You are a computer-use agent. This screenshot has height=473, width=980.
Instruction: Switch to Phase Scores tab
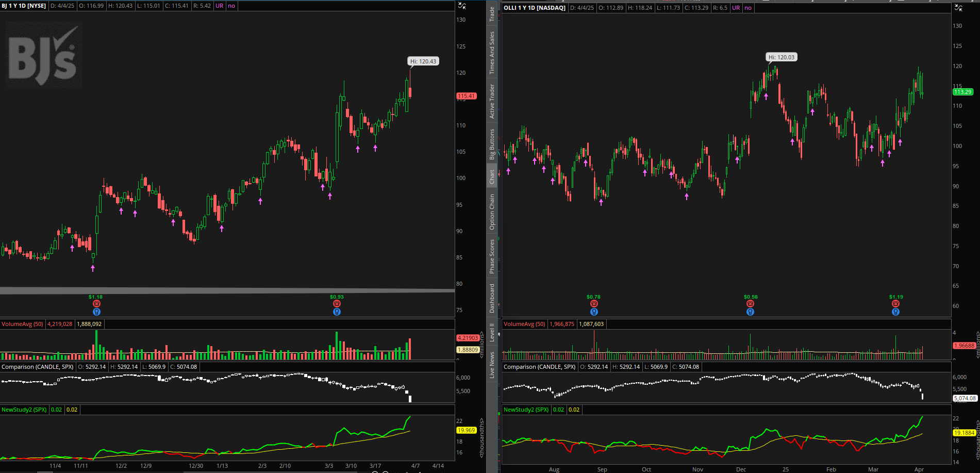click(x=492, y=256)
